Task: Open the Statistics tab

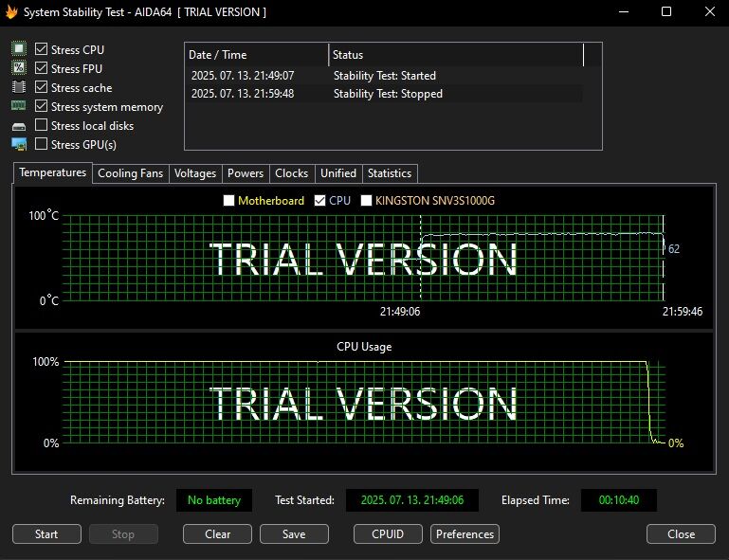Action: pos(389,173)
